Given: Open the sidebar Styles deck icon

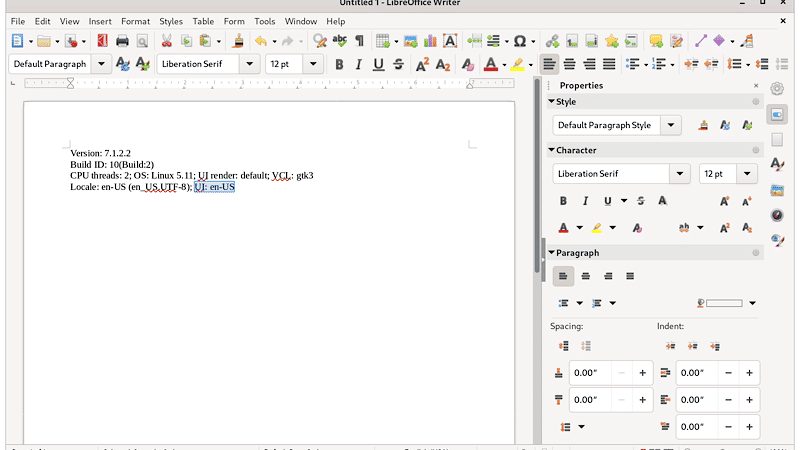Looking at the screenshot, I should click(x=777, y=164).
